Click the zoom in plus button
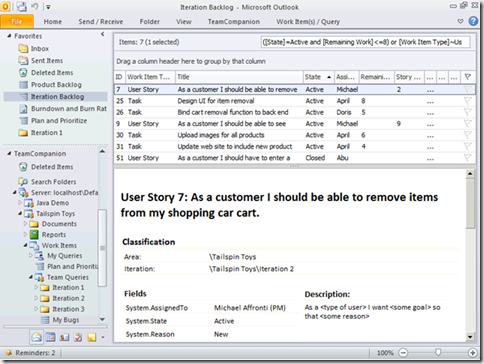This screenshot has width=484, height=364. coord(472,353)
